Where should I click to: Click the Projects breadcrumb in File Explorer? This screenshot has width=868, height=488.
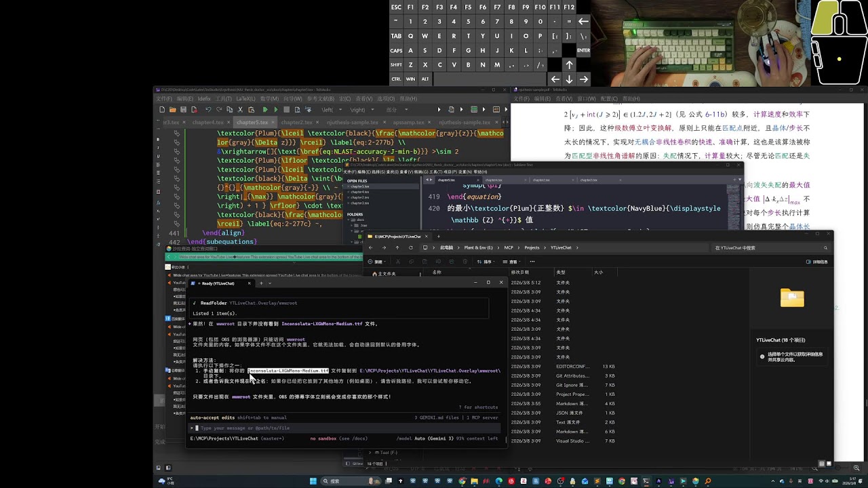point(532,247)
